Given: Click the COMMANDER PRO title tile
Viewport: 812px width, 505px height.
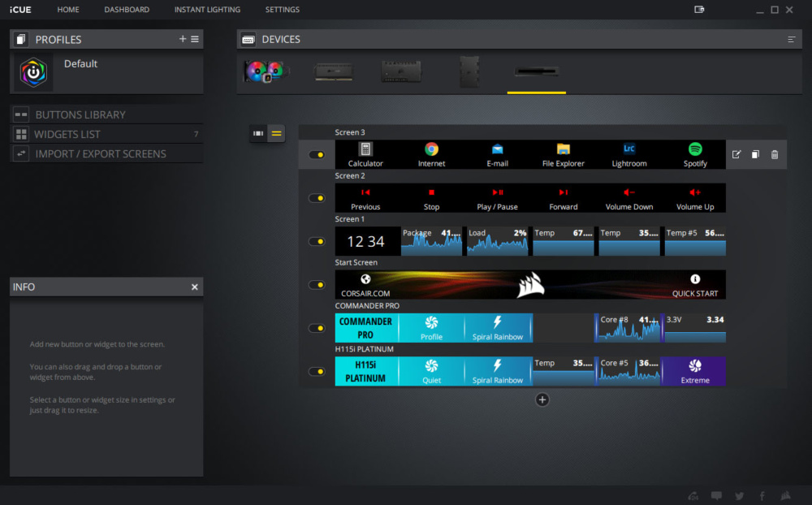Looking at the screenshot, I should pos(367,328).
